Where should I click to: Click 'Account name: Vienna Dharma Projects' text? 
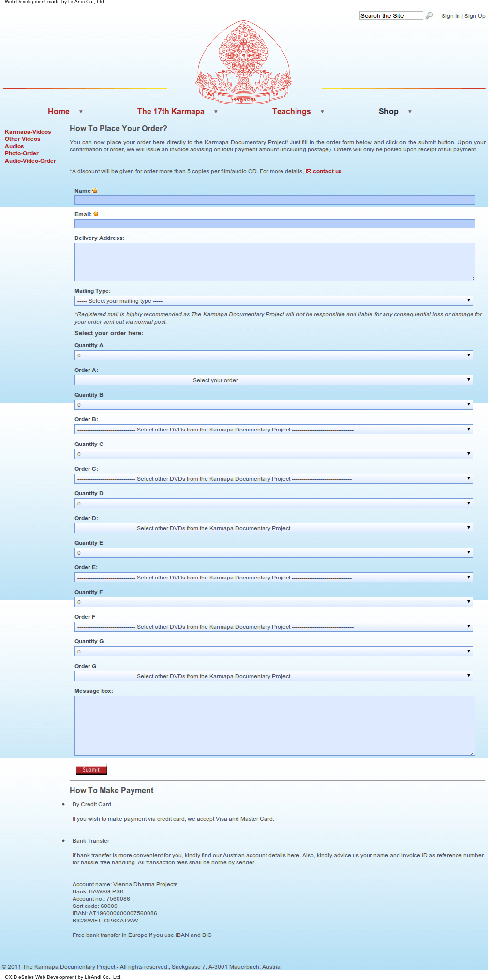tap(125, 884)
